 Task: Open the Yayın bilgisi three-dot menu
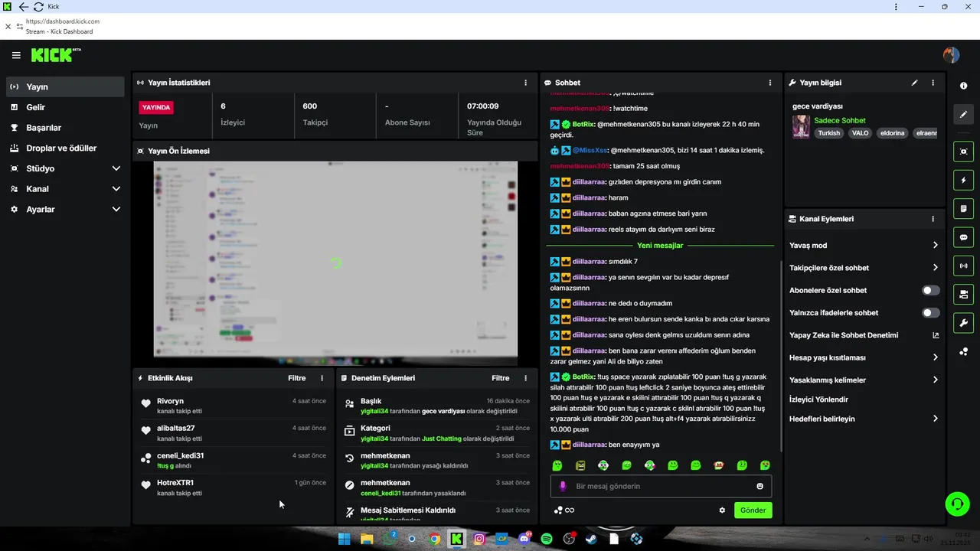[933, 83]
